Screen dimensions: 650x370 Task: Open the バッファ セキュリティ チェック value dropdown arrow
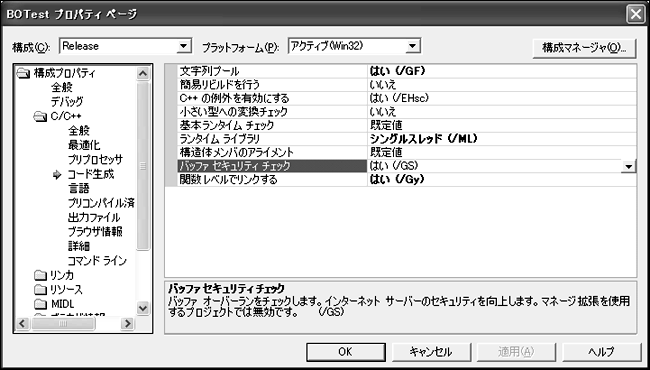click(x=629, y=167)
